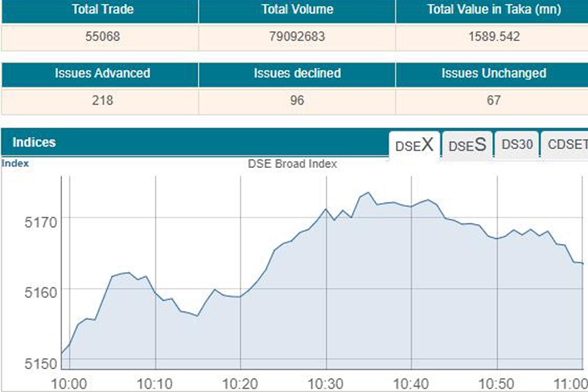Click the 10:30 time axis label
The image size is (588, 392).
coord(326,384)
